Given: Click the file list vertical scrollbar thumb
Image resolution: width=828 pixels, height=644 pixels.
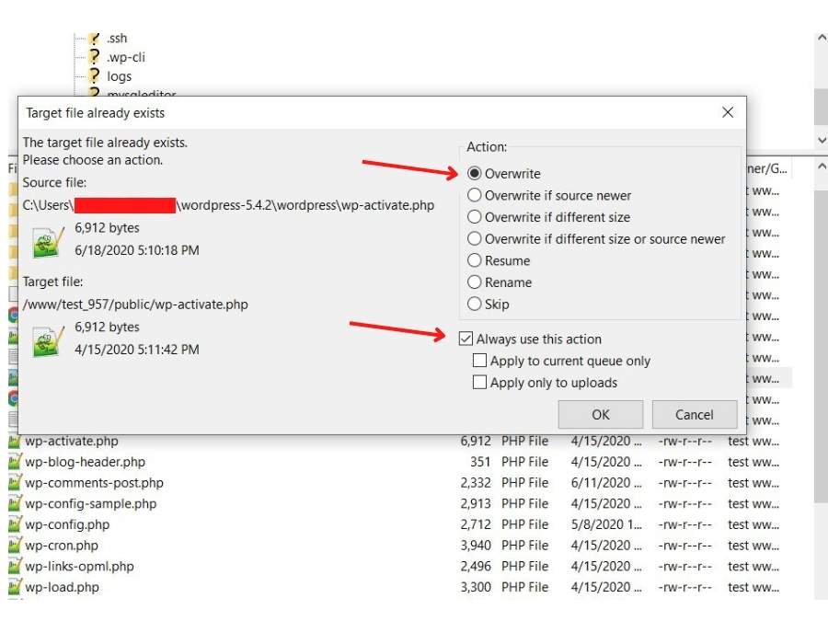Looking at the screenshot, I should 822,346.
